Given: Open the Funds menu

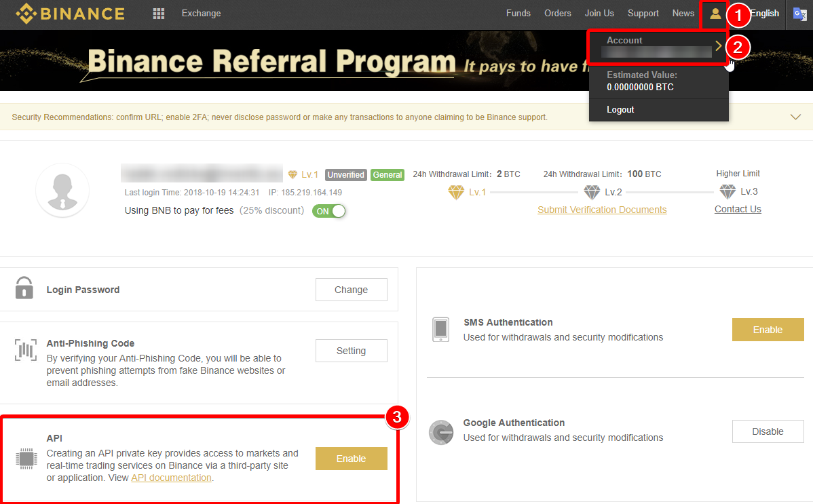Looking at the screenshot, I should point(518,14).
